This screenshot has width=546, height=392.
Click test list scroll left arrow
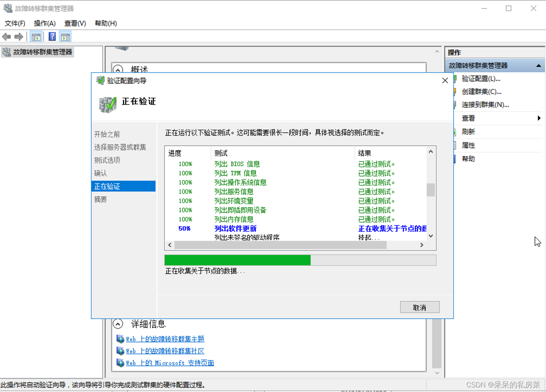tap(170, 245)
